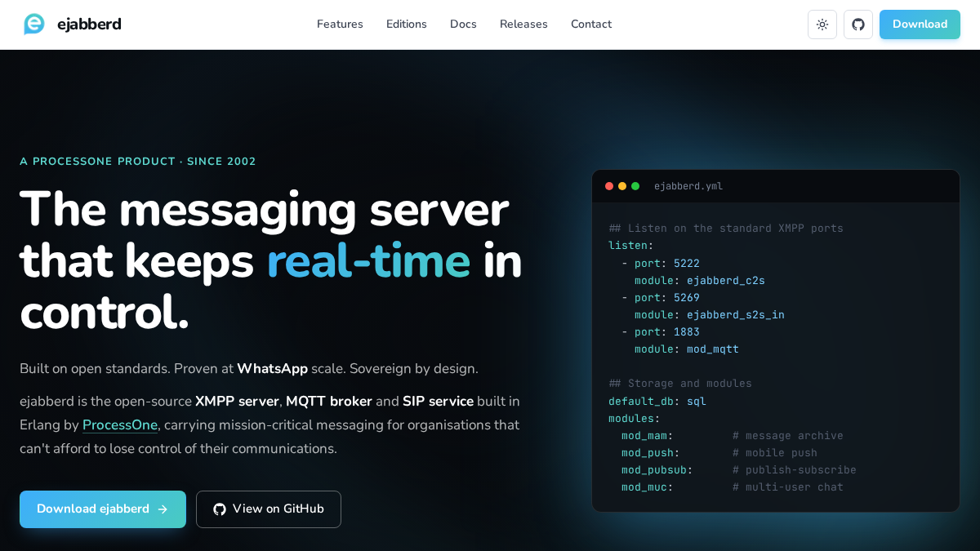Click the mod_mqtt module value

pos(713,349)
